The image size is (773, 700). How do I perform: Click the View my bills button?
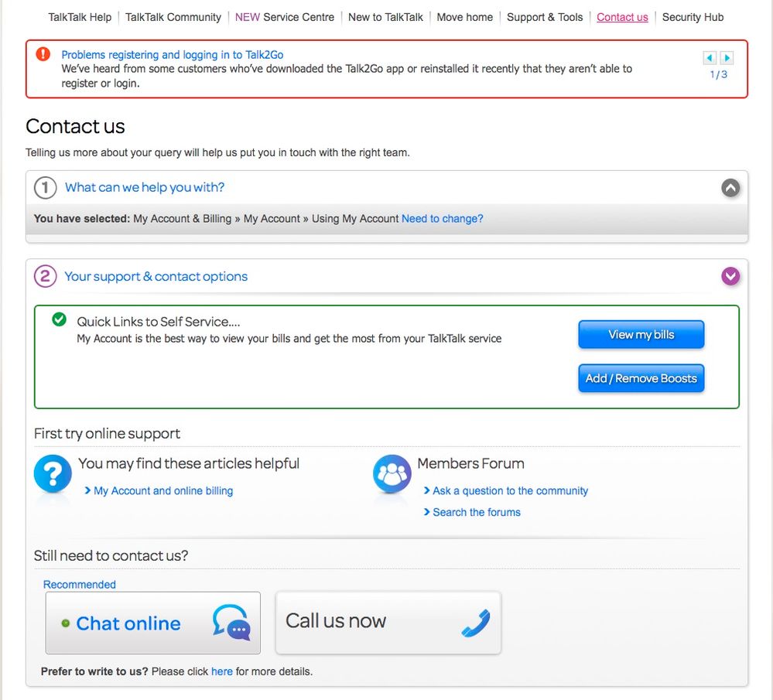641,335
